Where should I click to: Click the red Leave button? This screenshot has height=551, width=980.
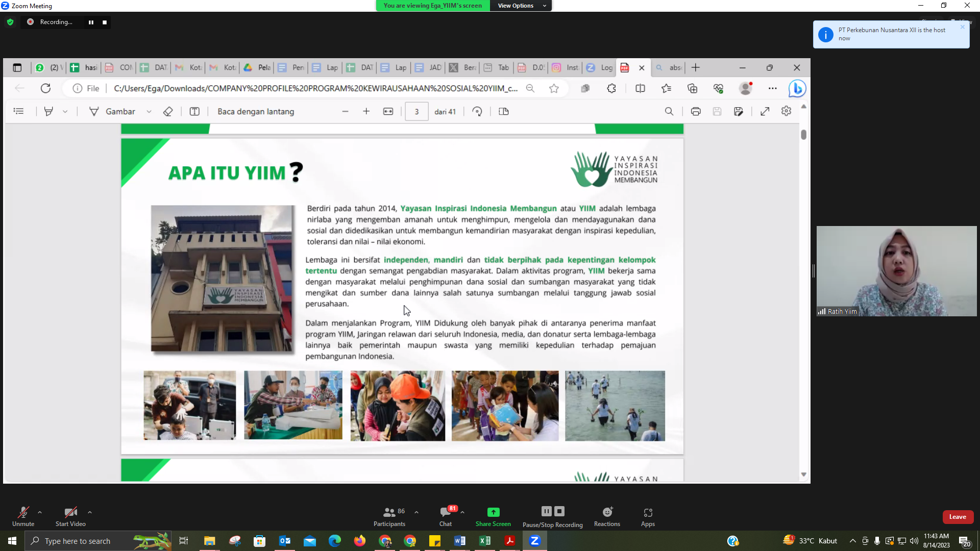tap(958, 517)
